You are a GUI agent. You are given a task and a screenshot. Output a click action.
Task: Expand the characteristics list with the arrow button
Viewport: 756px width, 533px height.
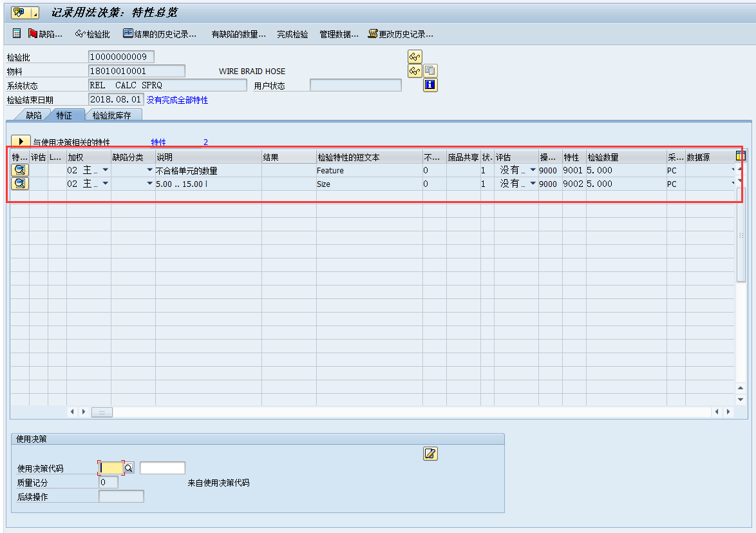[20, 140]
